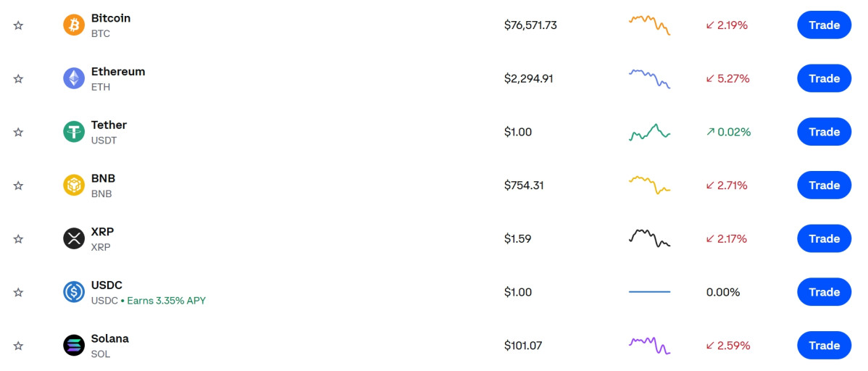Click the Solana price $101.07
Screen dimensions: 868x371
(x=523, y=346)
